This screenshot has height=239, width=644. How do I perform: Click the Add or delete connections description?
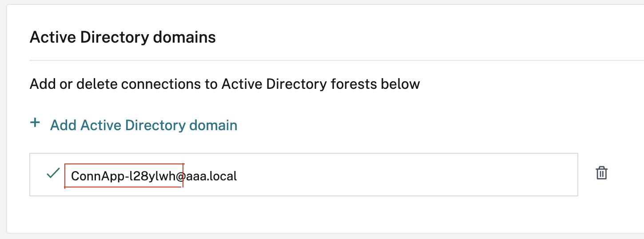[224, 84]
